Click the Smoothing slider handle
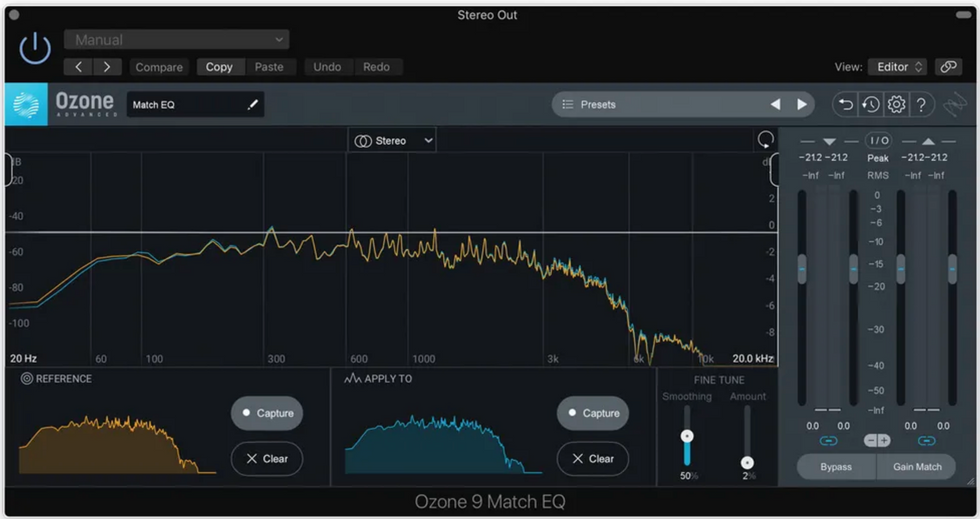 687,436
